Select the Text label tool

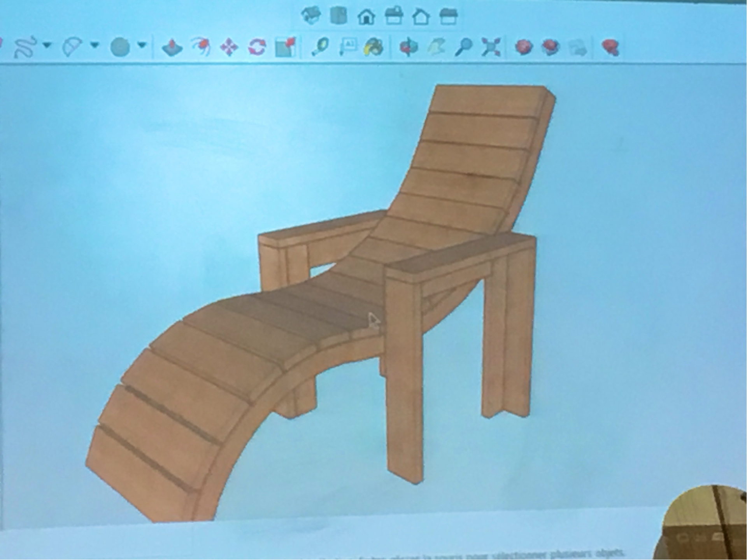(347, 47)
